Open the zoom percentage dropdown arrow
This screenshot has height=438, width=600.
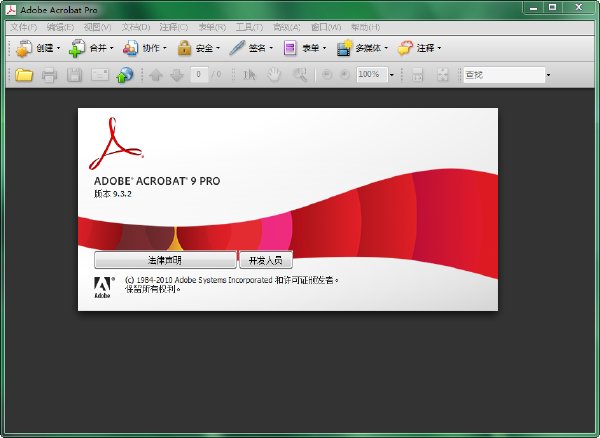tap(391, 75)
